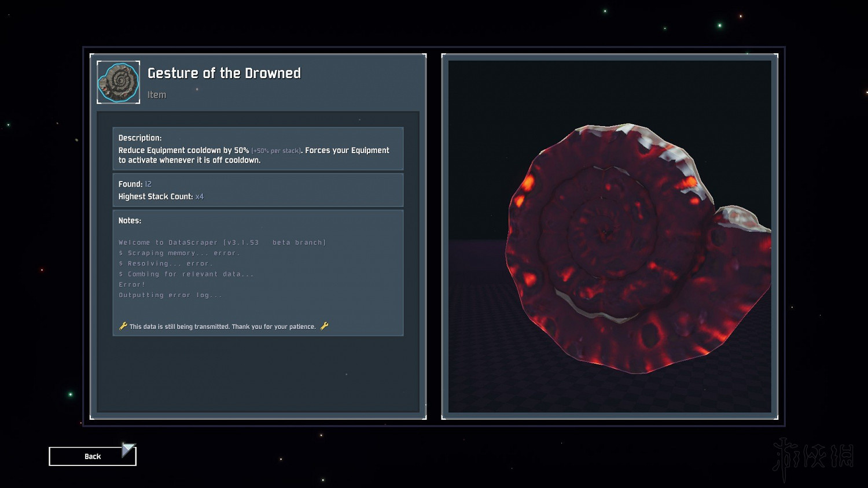
Task: Click the "Item" subtitle label
Action: (157, 95)
